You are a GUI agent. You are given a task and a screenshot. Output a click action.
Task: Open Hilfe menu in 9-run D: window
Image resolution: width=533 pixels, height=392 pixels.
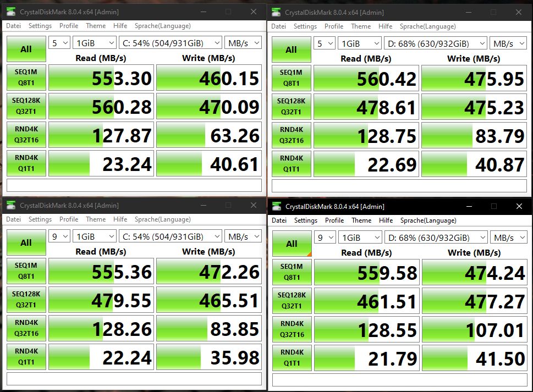pos(386,220)
